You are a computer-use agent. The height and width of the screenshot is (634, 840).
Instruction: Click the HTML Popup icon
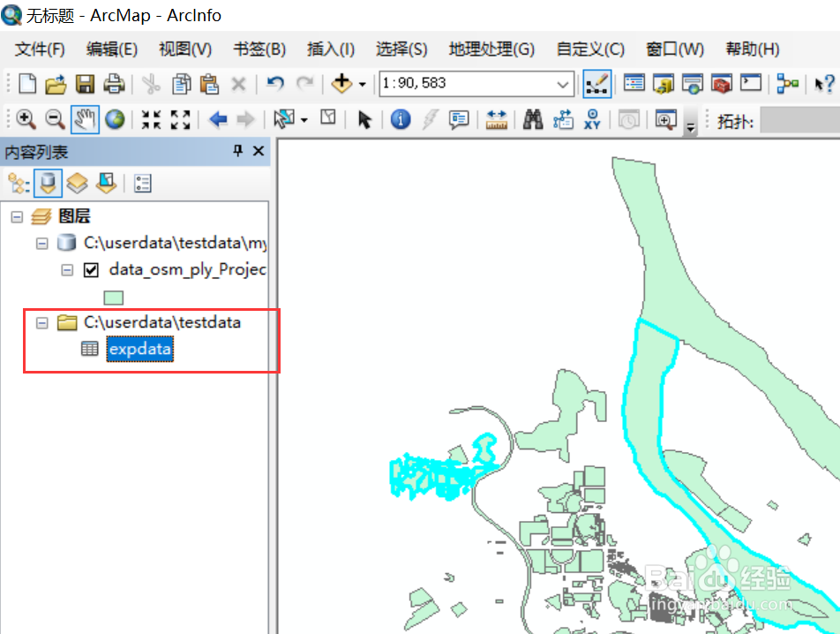click(x=459, y=119)
